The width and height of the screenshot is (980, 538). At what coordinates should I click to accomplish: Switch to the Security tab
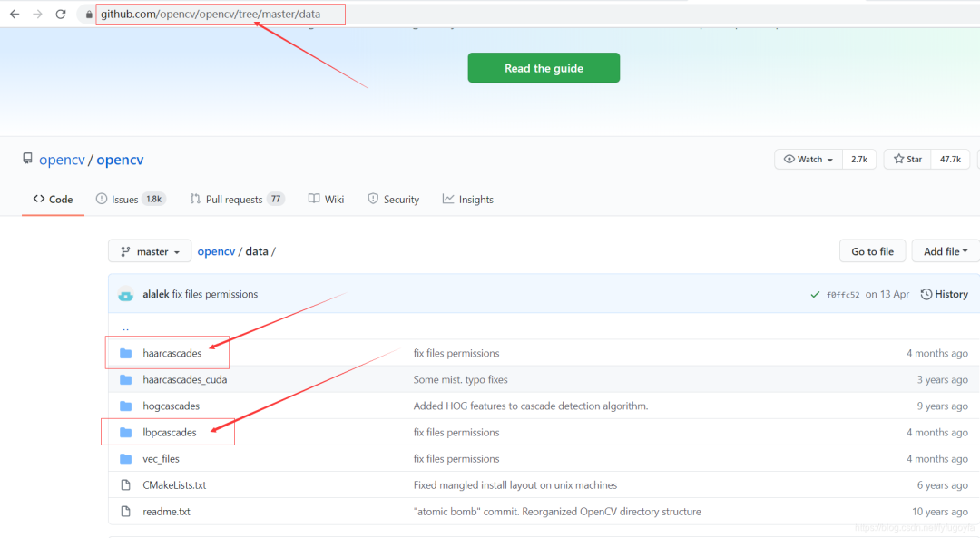point(393,199)
